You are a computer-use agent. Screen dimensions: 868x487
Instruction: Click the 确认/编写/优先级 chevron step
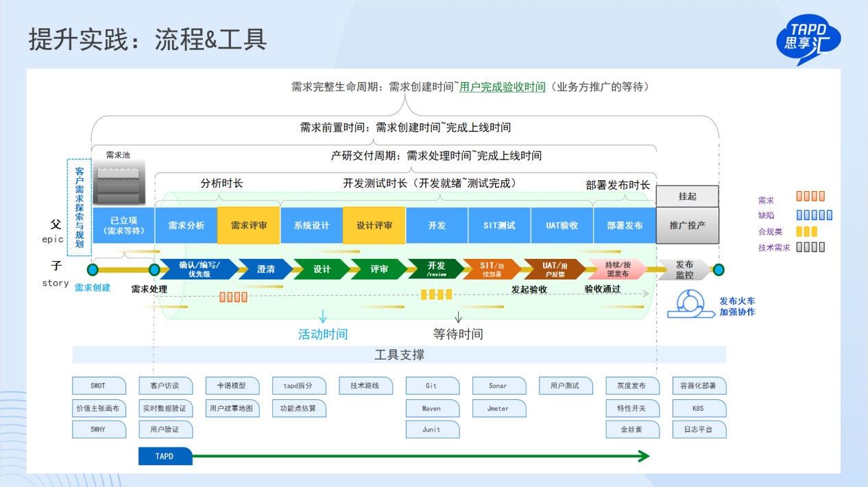pos(200,269)
